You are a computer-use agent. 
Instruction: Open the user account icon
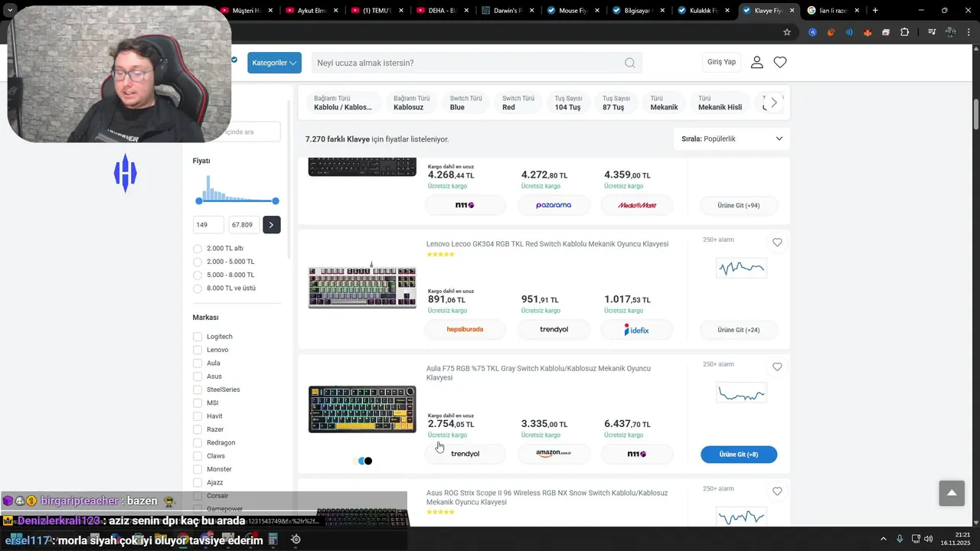pyautogui.click(x=757, y=62)
